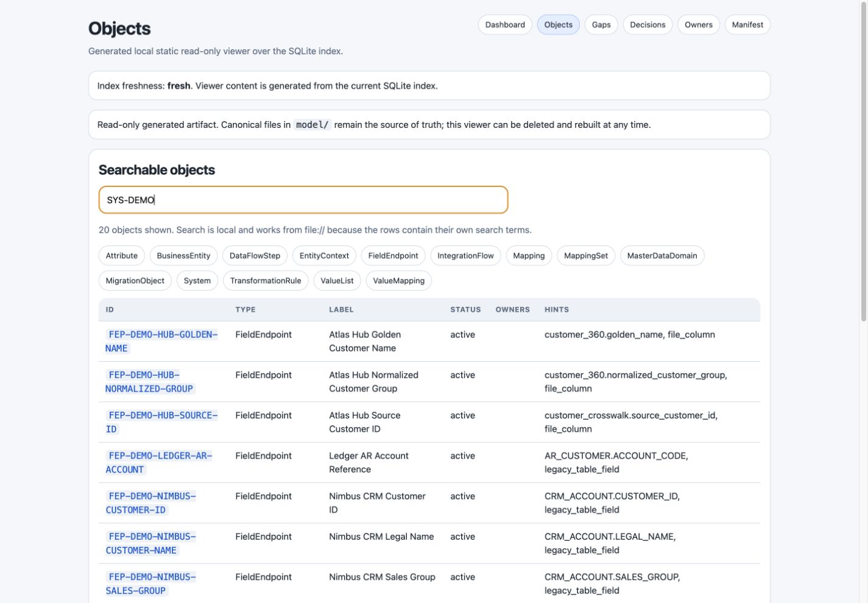Viewport: 868px width, 603px height.
Task: Click the 'Atlas Hub Source Customer ID' label
Action: click(365, 422)
